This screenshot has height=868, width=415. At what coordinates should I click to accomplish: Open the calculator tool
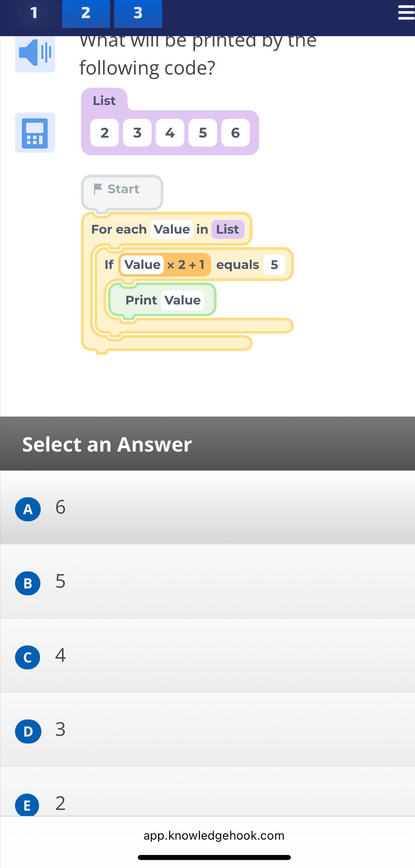click(x=35, y=133)
